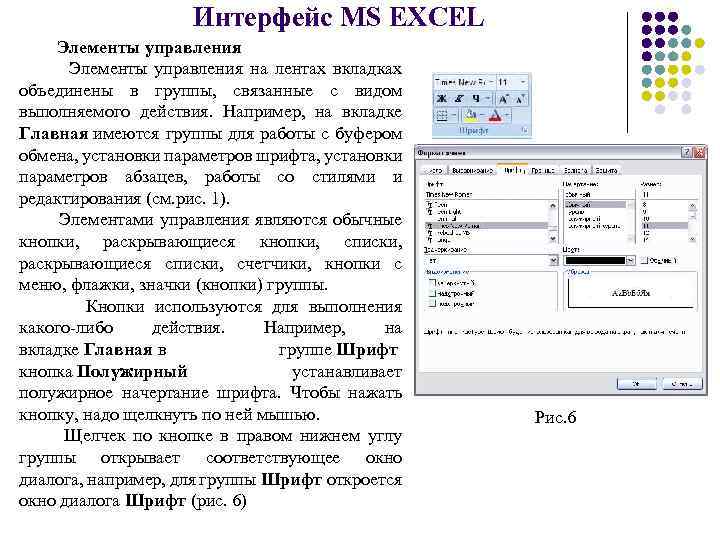The width and height of the screenshot is (720, 540).
Task: Select 'обычный' in the style list
Action: [x=595, y=205]
